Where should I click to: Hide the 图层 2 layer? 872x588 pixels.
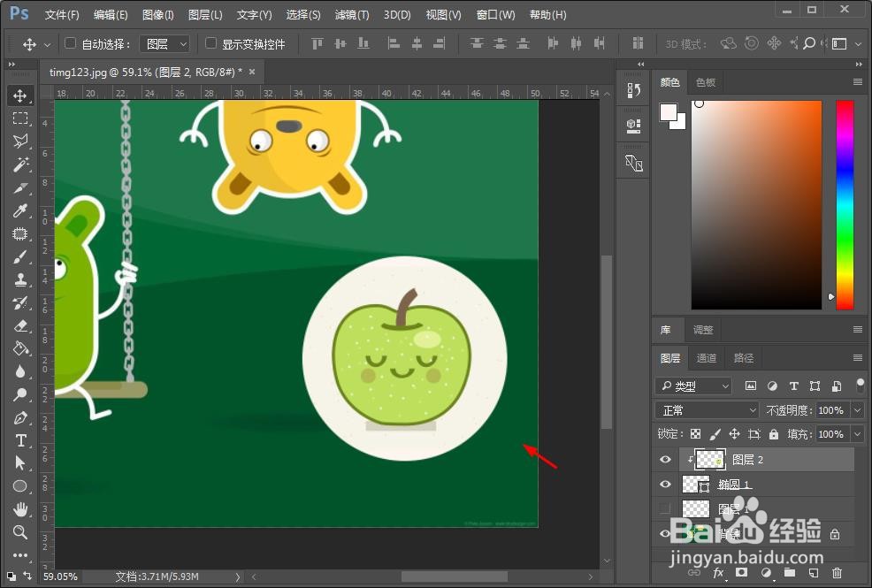(665, 460)
